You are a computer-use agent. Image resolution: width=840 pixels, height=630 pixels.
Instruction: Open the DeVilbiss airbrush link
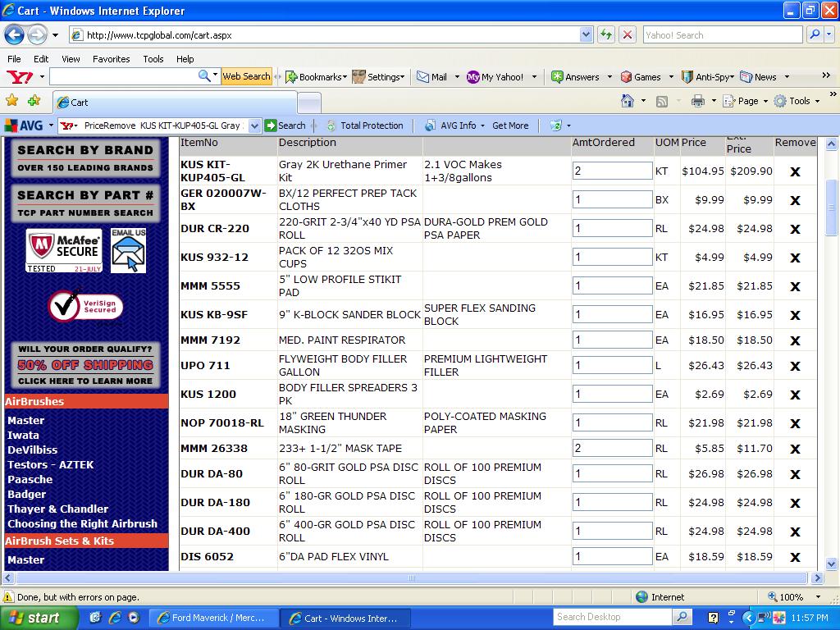click(x=32, y=450)
